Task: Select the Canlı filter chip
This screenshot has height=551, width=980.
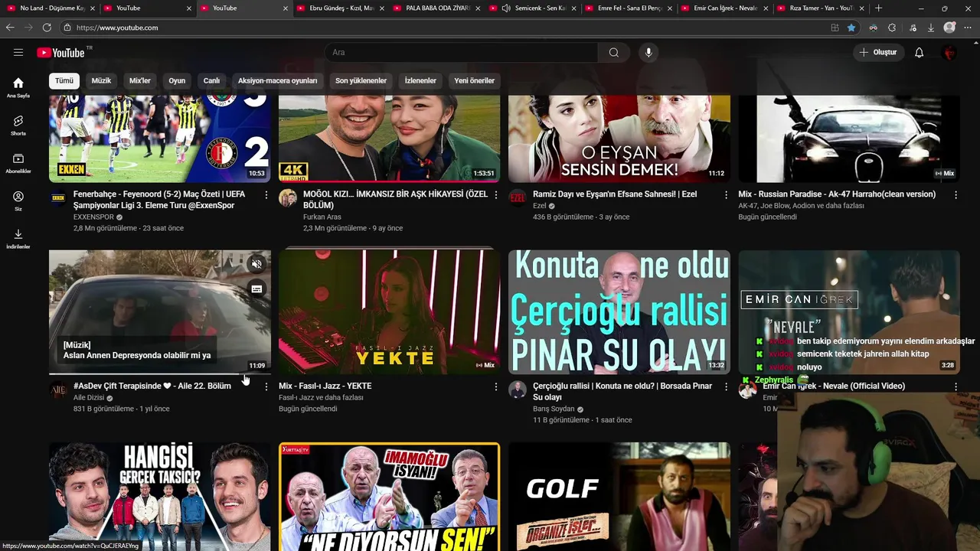Action: [x=211, y=80]
